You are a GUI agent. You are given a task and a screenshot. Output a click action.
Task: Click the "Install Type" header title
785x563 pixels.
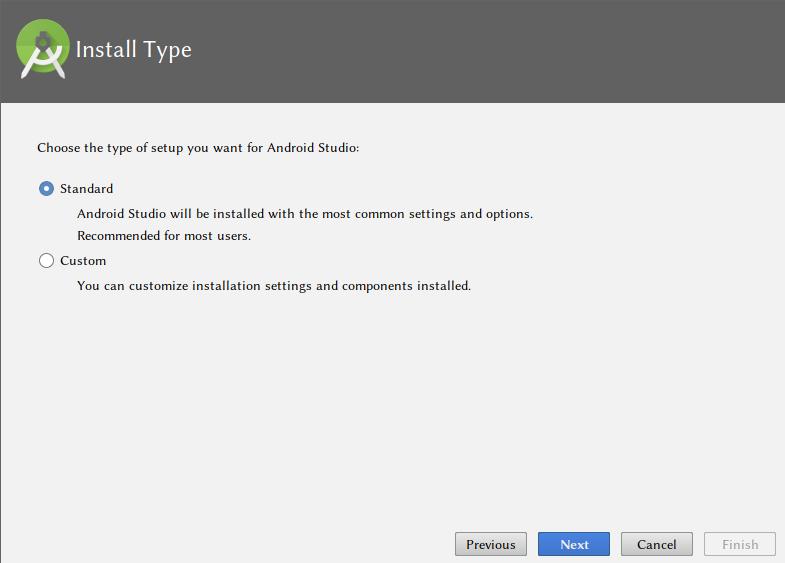point(133,50)
